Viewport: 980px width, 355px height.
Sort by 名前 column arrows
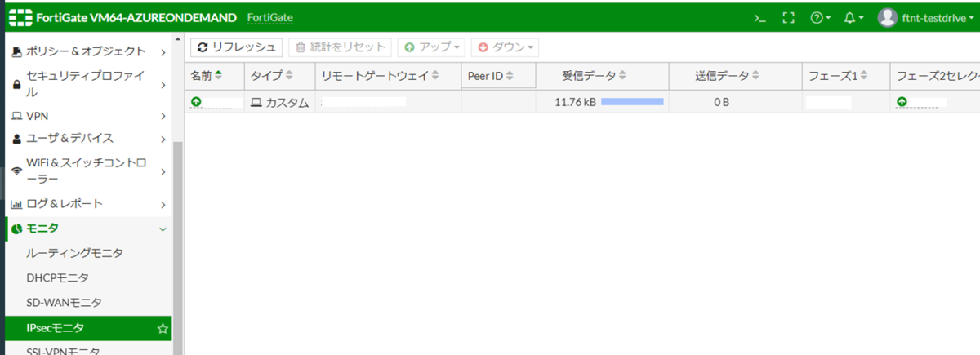tap(218, 76)
